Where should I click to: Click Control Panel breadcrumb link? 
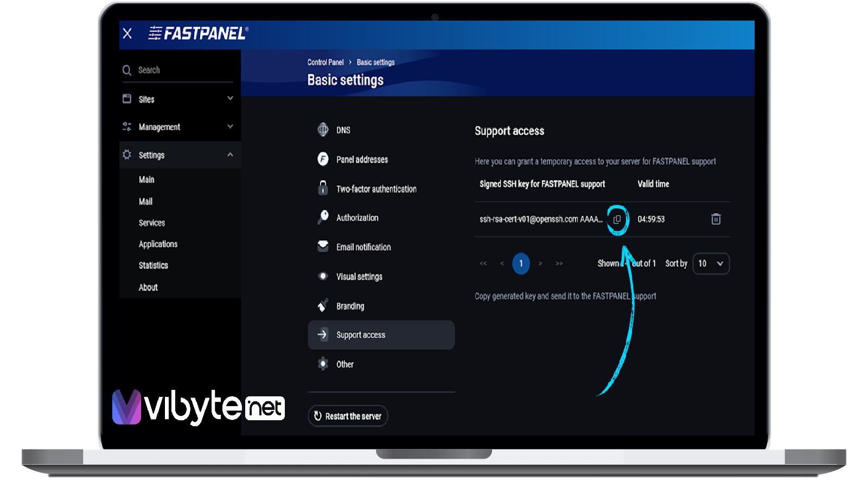point(325,62)
